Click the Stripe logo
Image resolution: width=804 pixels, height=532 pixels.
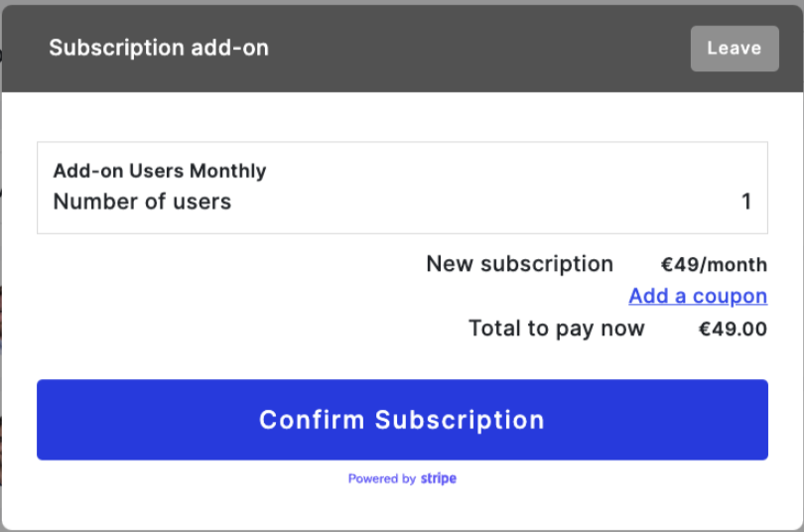[x=439, y=478]
